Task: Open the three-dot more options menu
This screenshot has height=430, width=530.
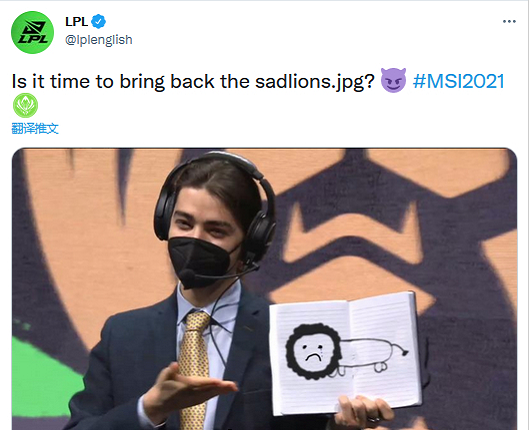Action: point(509,21)
